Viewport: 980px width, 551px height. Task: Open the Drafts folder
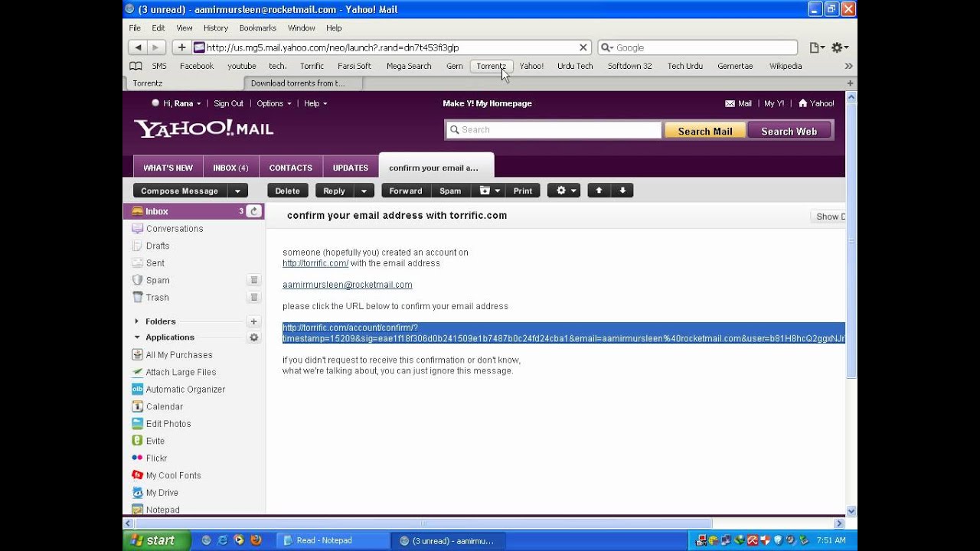pyautogui.click(x=158, y=246)
